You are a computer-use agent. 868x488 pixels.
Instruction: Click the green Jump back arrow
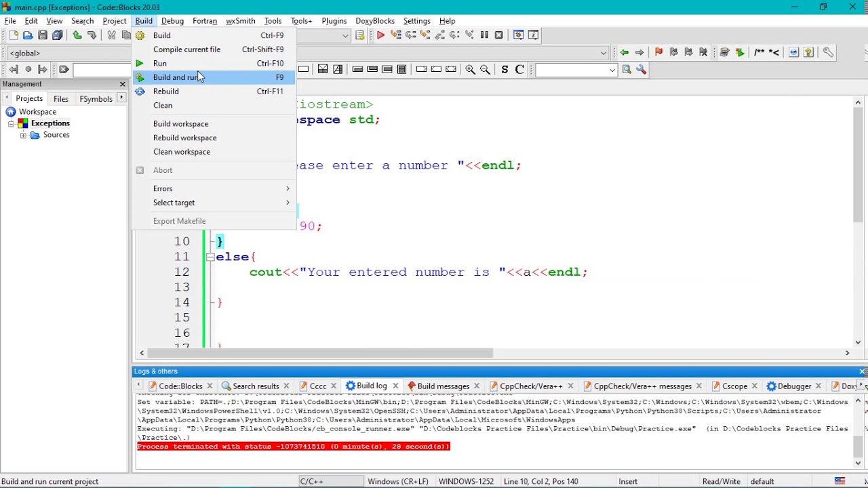click(625, 52)
